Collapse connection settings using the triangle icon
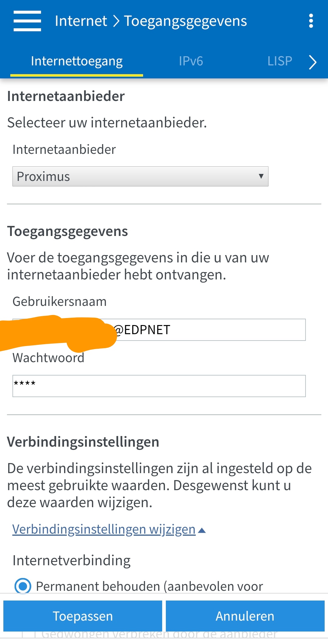 [x=202, y=531]
